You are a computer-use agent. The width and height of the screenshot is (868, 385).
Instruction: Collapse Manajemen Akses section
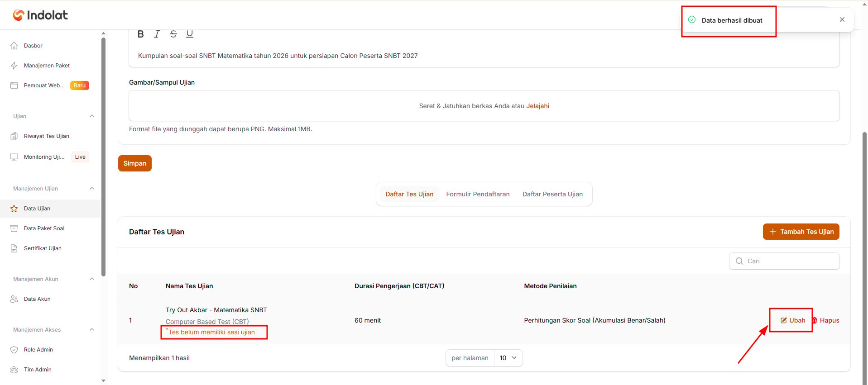coord(92,330)
